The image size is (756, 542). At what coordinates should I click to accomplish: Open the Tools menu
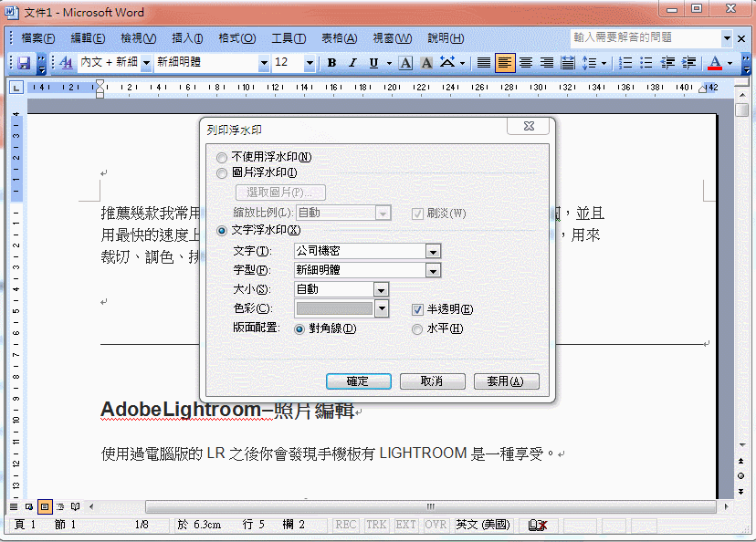pos(289,38)
